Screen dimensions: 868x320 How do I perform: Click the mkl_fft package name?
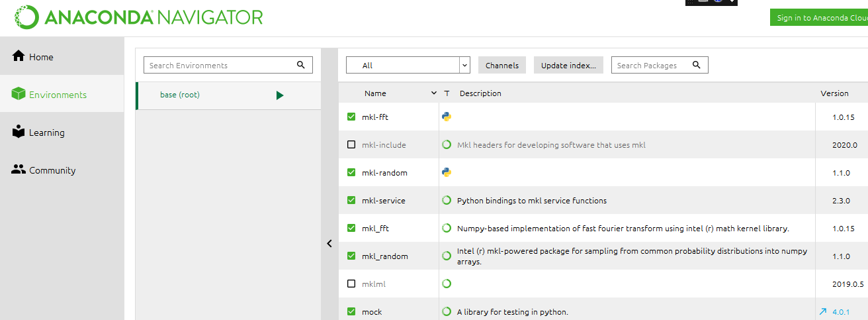(x=375, y=229)
